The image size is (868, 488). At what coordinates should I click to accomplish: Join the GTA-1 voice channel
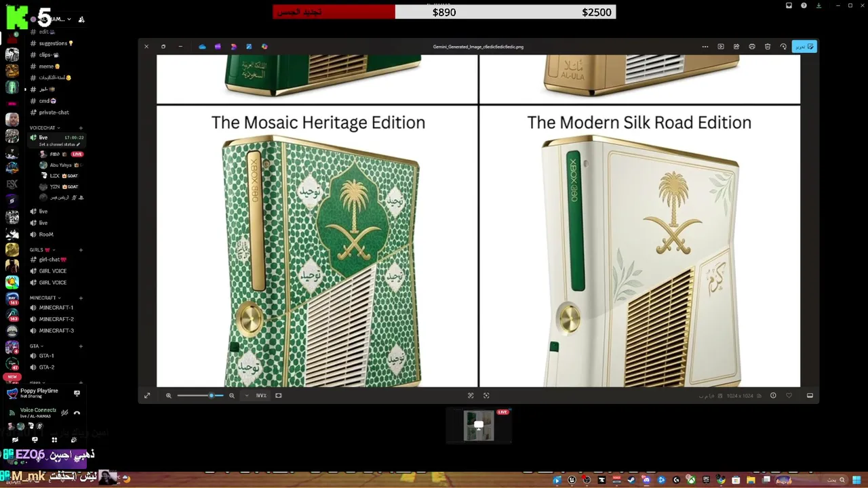46,356
